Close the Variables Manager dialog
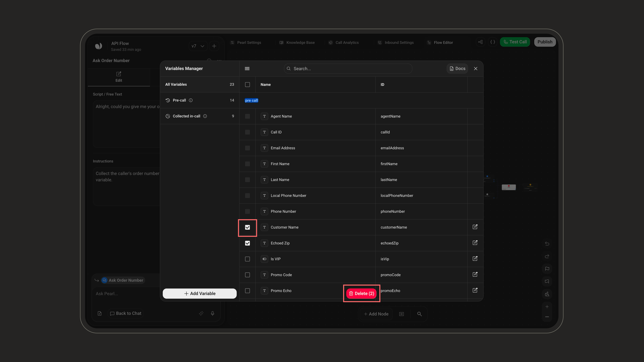Image resolution: width=644 pixels, height=362 pixels. click(475, 69)
